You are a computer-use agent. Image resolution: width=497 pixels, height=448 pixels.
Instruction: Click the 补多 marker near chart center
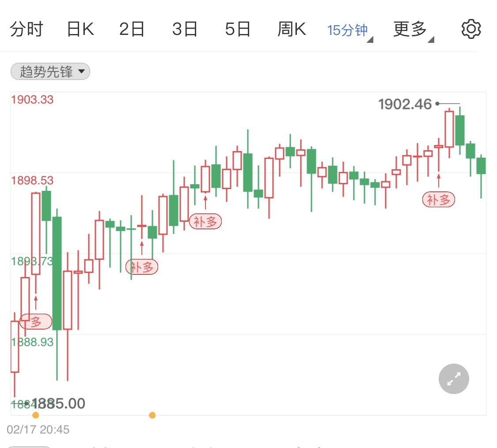coord(205,221)
